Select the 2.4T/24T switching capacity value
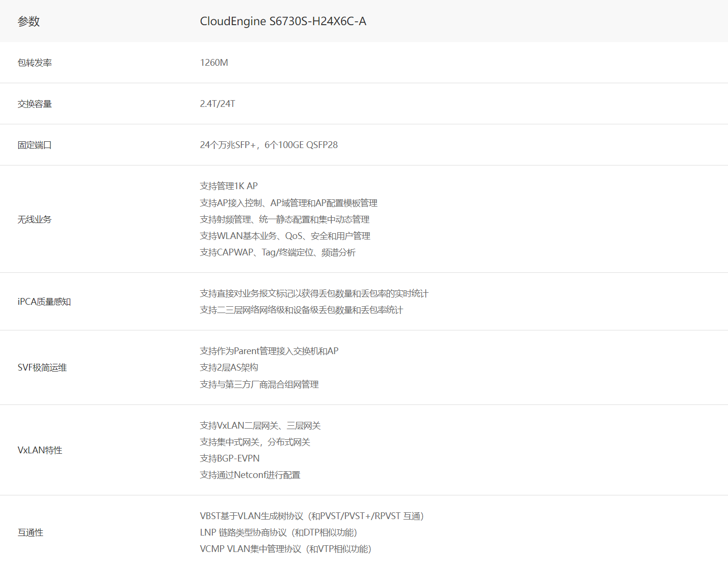This screenshot has width=728, height=567. click(217, 104)
